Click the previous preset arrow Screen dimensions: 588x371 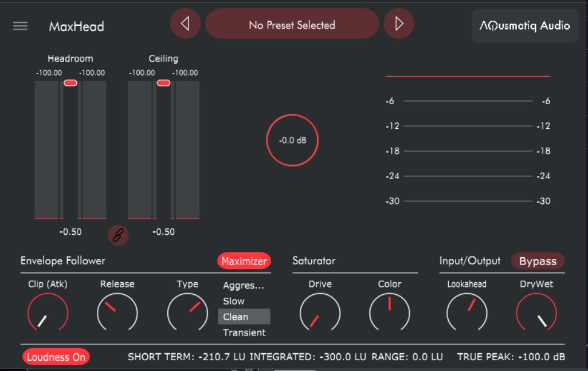(185, 23)
